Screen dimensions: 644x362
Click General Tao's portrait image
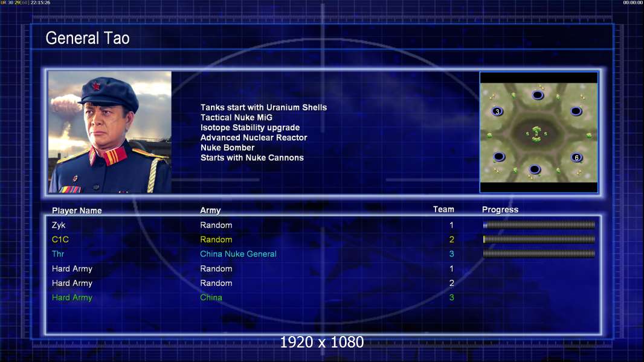pyautogui.click(x=109, y=132)
